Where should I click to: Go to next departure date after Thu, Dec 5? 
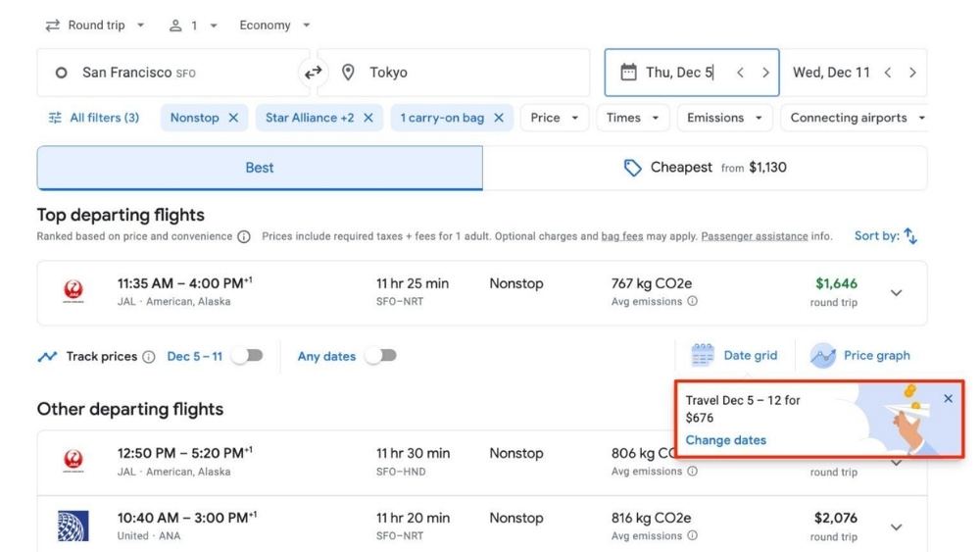pyautogui.click(x=765, y=73)
